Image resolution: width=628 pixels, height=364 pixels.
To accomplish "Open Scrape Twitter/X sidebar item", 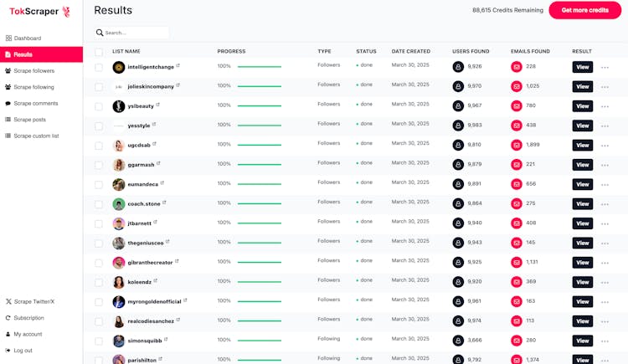I will [x=33, y=301].
